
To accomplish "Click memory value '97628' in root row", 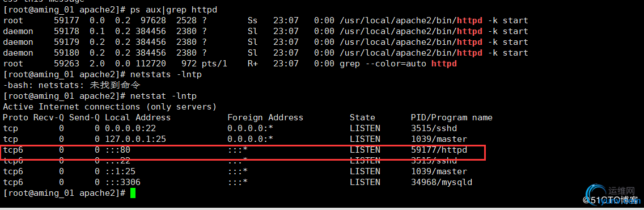I will tap(153, 20).
